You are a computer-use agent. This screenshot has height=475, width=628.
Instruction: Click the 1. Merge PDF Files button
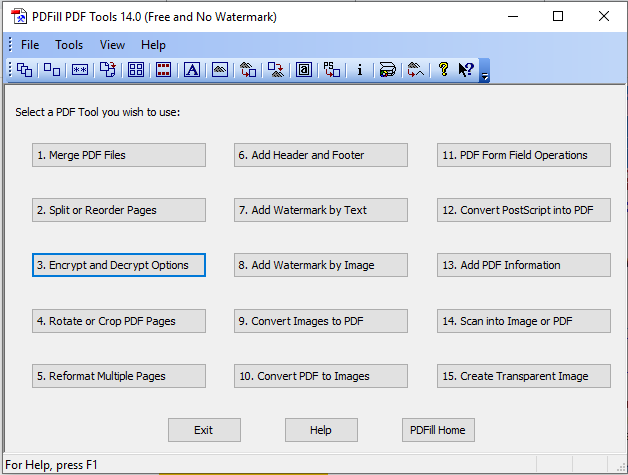(119, 155)
